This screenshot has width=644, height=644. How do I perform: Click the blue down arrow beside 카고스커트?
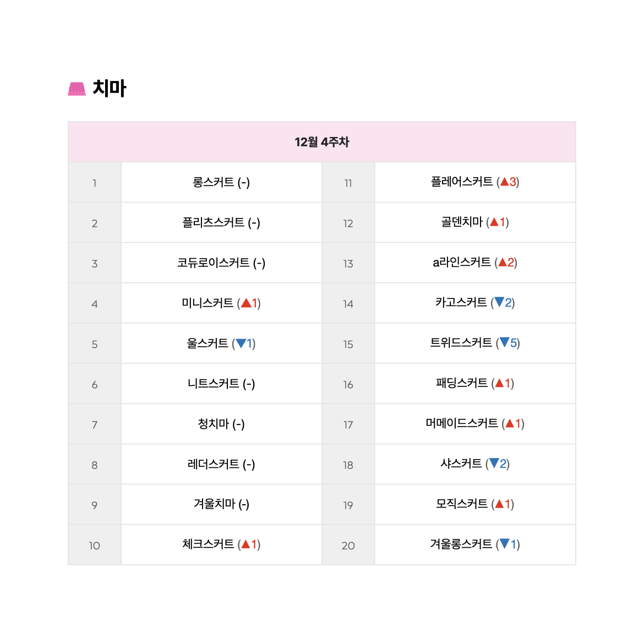(x=499, y=302)
